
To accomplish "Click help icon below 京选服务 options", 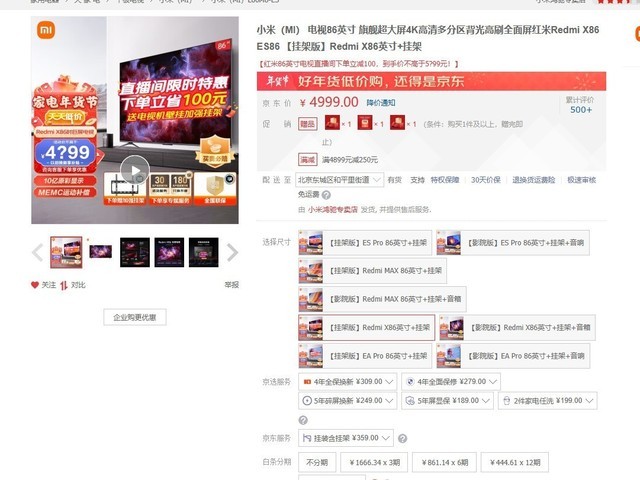I will [x=303, y=420].
